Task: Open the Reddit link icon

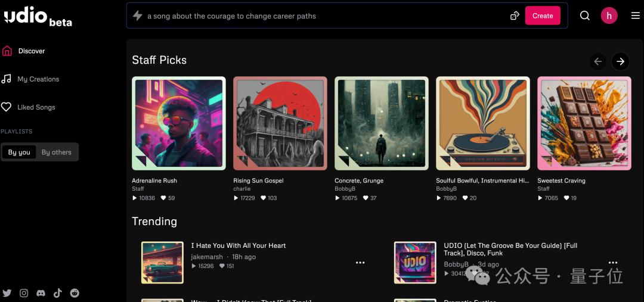Action: point(75,293)
